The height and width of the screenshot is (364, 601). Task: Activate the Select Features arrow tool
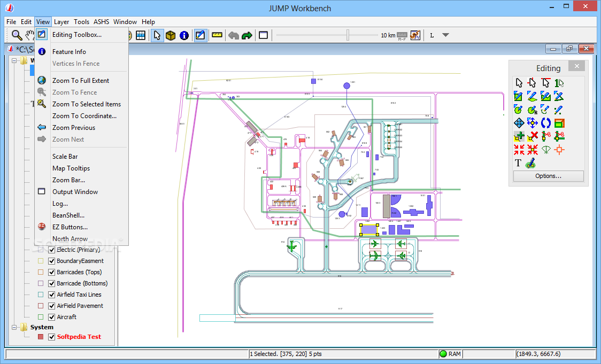tap(157, 35)
